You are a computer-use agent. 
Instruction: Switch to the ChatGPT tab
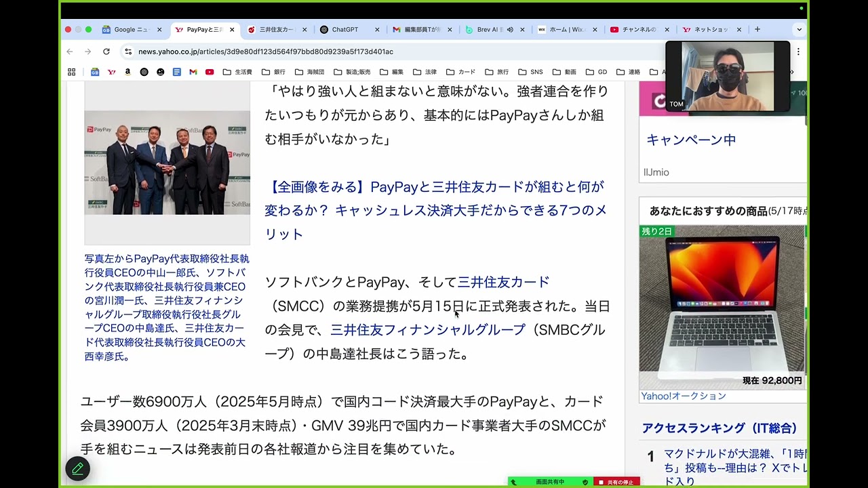[x=344, y=30]
